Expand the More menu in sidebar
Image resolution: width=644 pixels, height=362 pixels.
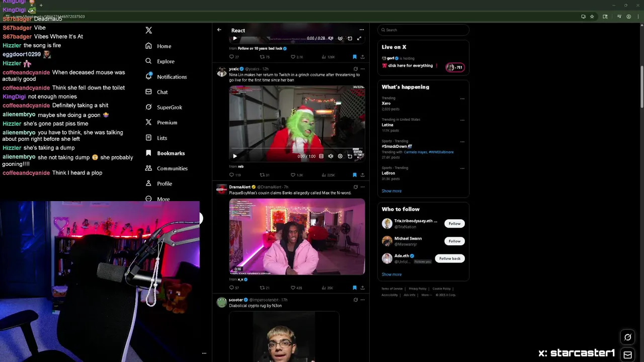point(157,199)
